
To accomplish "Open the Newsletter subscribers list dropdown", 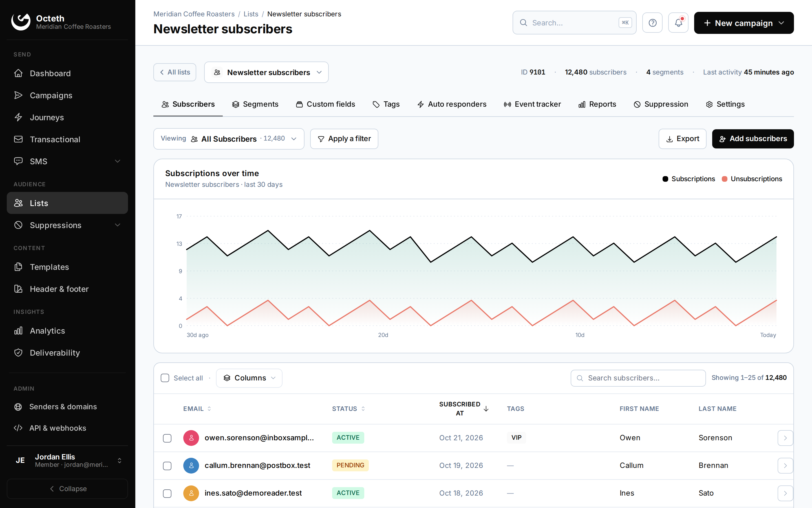I will click(266, 72).
